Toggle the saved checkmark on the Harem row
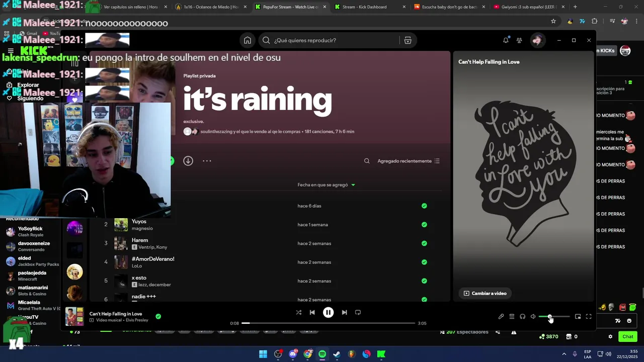 (x=424, y=243)
